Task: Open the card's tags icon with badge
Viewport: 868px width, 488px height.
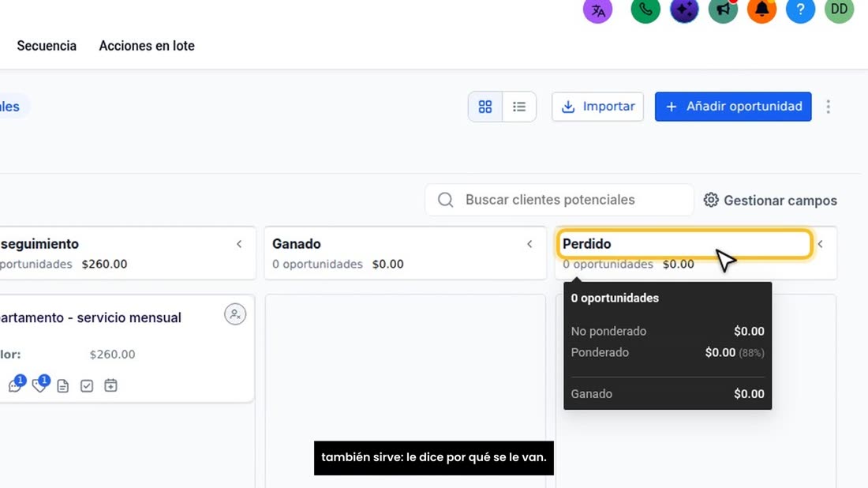Action: (40, 384)
